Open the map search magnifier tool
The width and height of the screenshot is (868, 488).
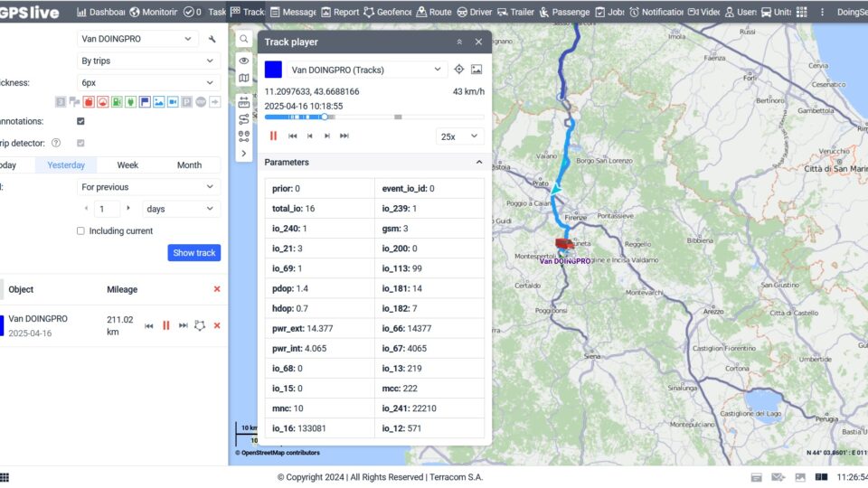click(244, 40)
